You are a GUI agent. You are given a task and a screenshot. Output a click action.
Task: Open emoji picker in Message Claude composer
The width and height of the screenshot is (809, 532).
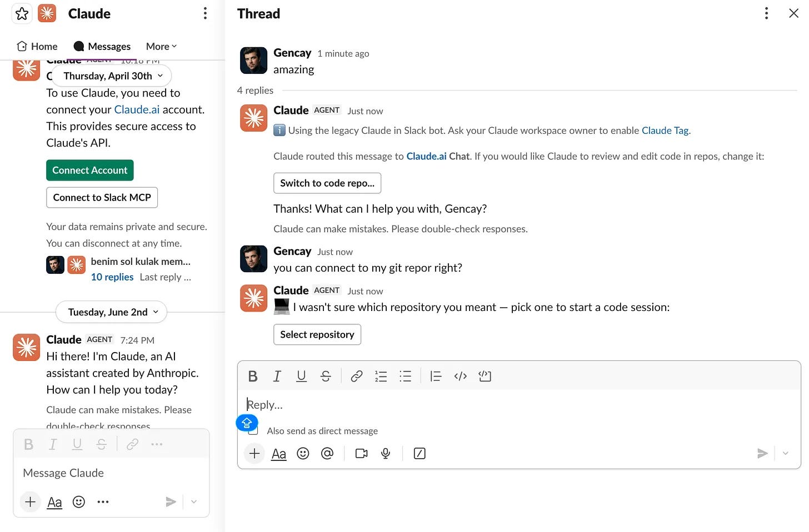click(79, 502)
